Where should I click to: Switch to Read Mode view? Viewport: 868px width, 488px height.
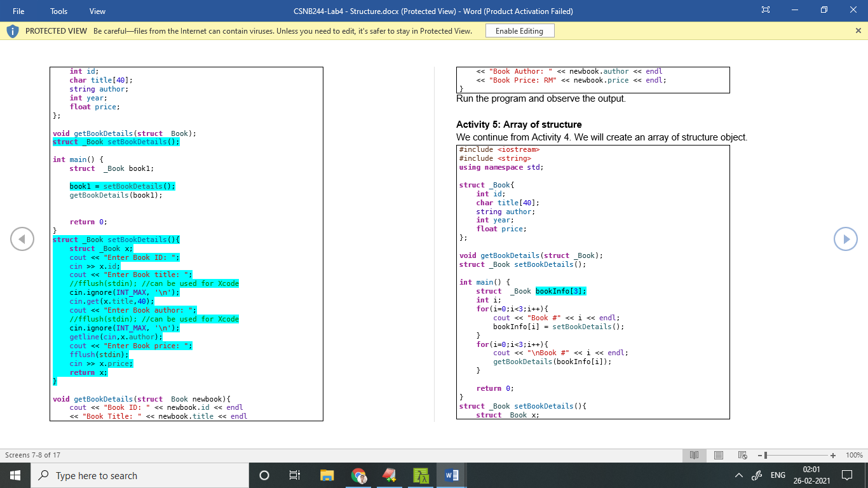[694, 455]
